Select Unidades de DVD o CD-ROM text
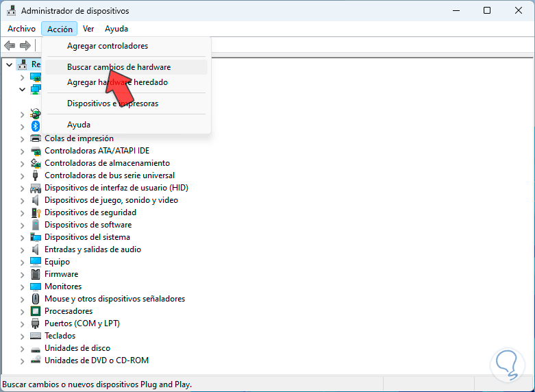This screenshot has width=535, height=392. pyautogui.click(x=97, y=360)
